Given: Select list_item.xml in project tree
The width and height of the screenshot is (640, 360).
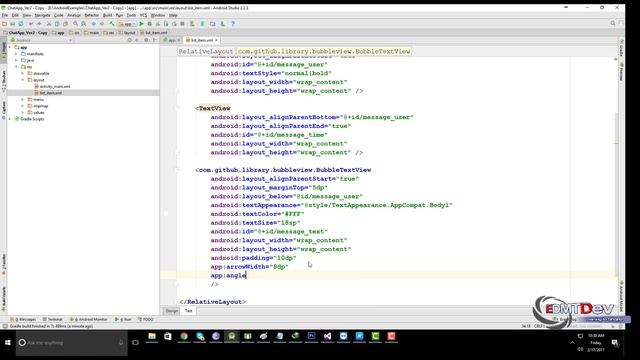Looking at the screenshot, I should 51,93.
